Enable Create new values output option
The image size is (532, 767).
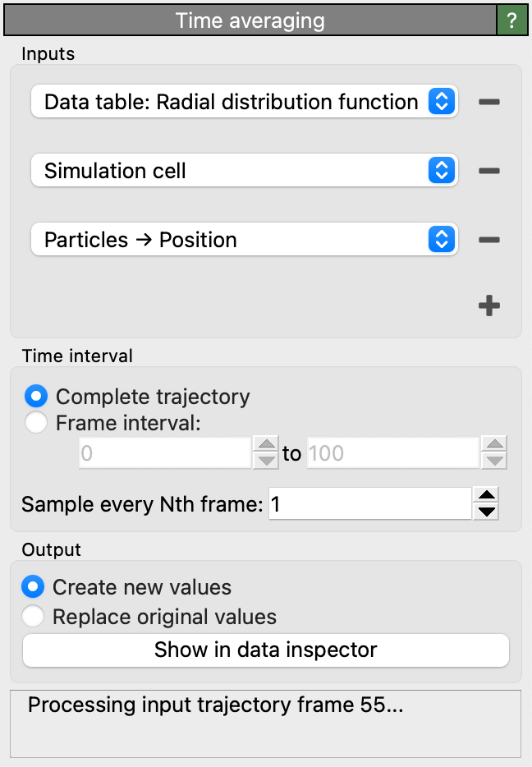33,587
